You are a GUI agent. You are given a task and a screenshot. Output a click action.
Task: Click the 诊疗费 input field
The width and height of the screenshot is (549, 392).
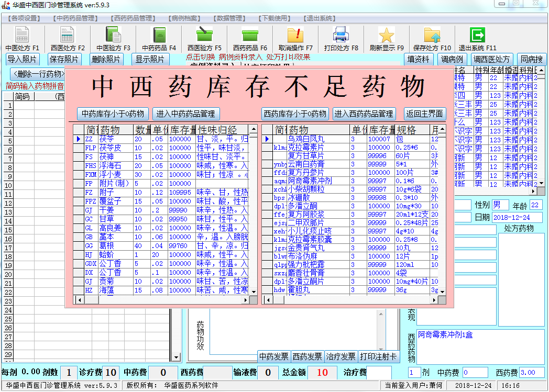click(111, 373)
